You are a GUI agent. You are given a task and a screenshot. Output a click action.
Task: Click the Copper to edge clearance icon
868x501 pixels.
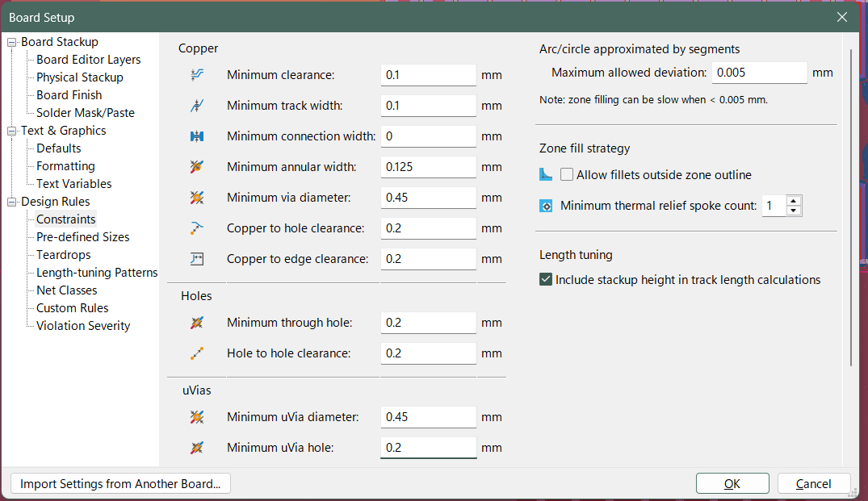tap(196, 259)
